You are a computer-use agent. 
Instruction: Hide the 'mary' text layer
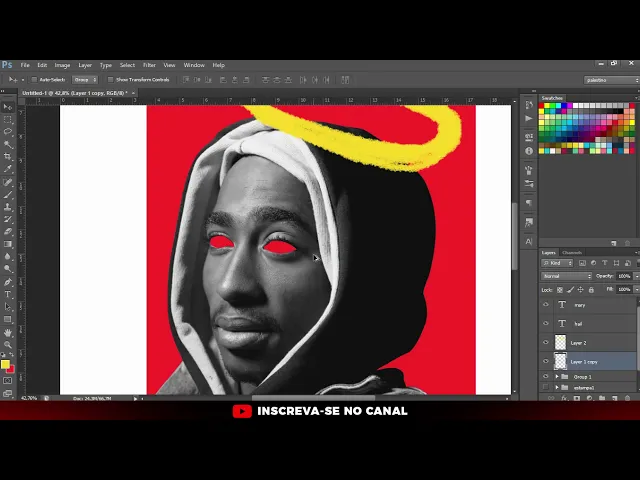(x=546, y=304)
